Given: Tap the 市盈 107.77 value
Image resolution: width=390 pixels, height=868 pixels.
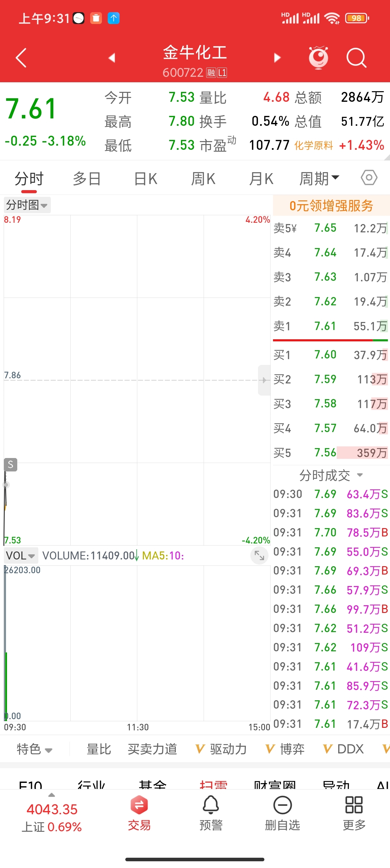Looking at the screenshot, I should coord(269,145).
